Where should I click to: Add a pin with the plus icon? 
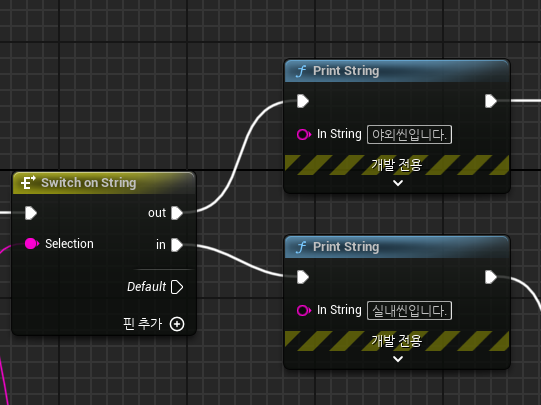pos(177,324)
